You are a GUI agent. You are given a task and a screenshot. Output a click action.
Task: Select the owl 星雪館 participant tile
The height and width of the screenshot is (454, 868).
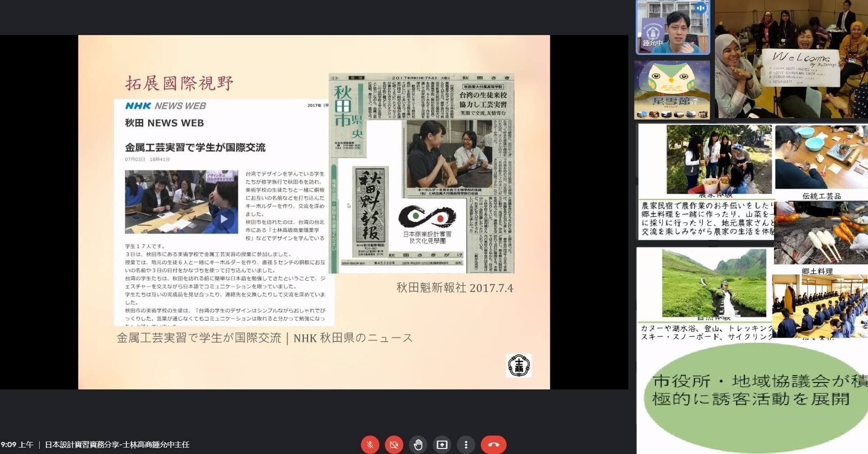coord(672,90)
